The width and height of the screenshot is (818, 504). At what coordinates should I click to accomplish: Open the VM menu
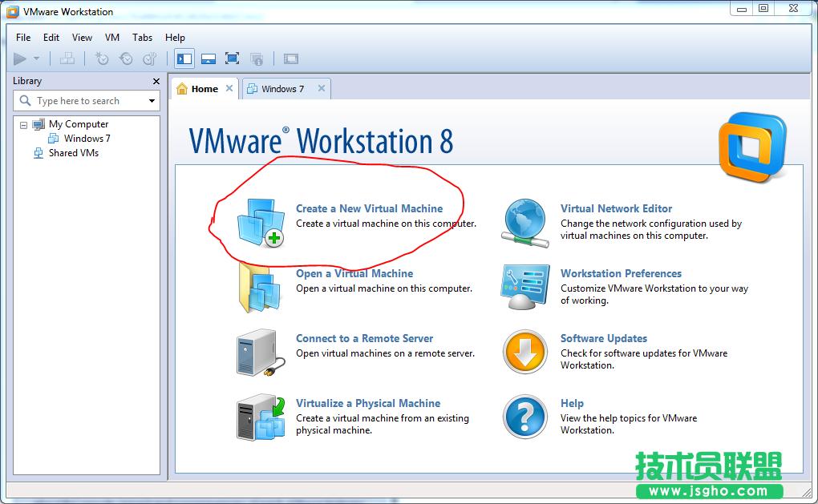click(111, 37)
